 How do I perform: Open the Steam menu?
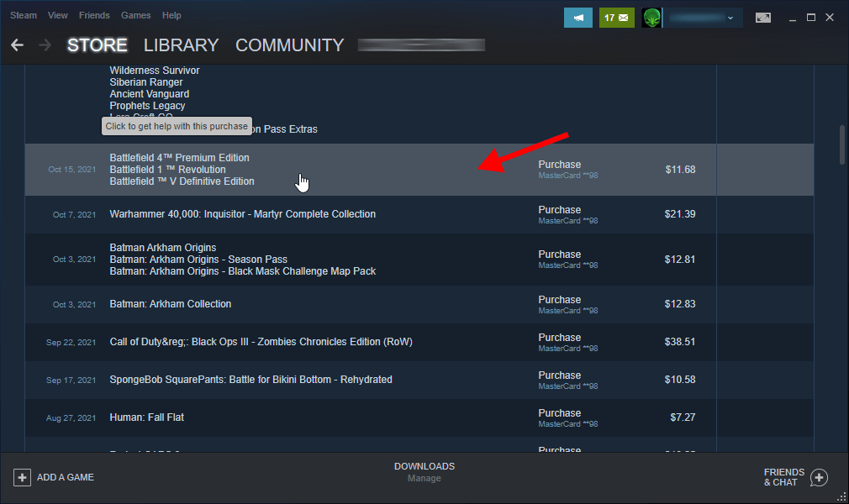pos(24,15)
